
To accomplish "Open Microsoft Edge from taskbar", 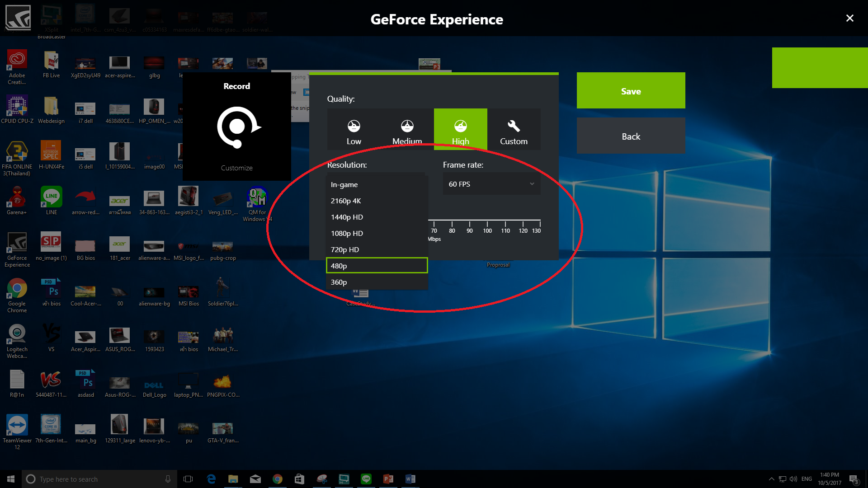I will point(211,479).
